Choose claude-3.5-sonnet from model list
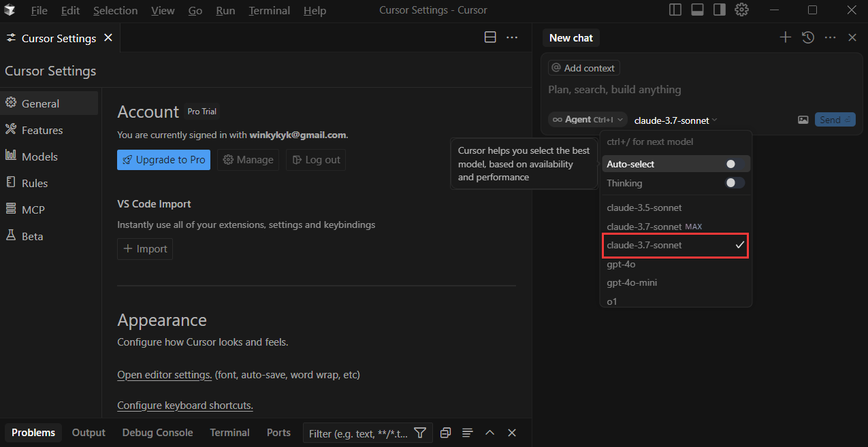The height and width of the screenshot is (447, 868). point(676,208)
